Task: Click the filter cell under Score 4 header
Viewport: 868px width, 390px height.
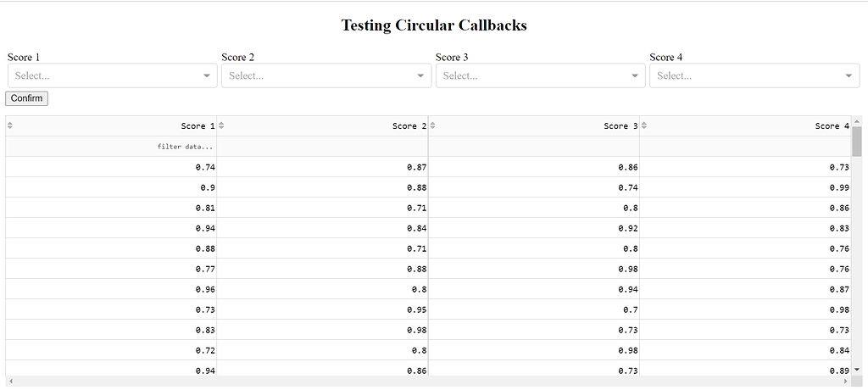Action: pyautogui.click(x=745, y=147)
